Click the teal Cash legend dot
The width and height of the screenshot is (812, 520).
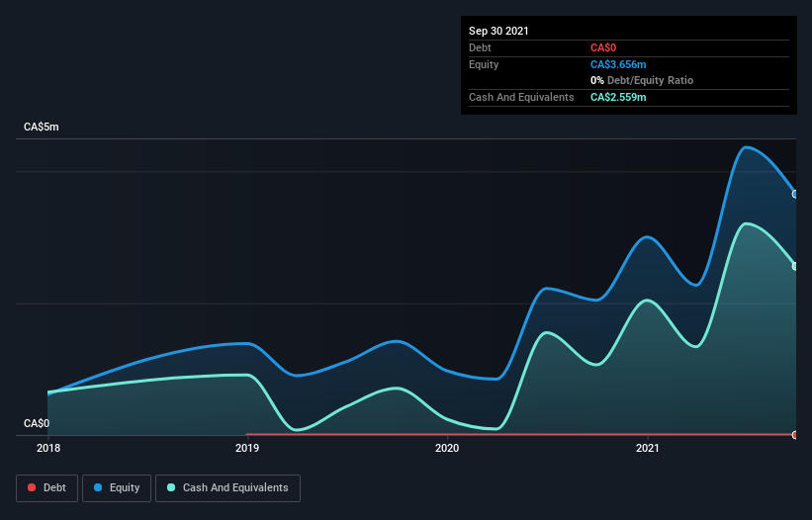(x=171, y=487)
